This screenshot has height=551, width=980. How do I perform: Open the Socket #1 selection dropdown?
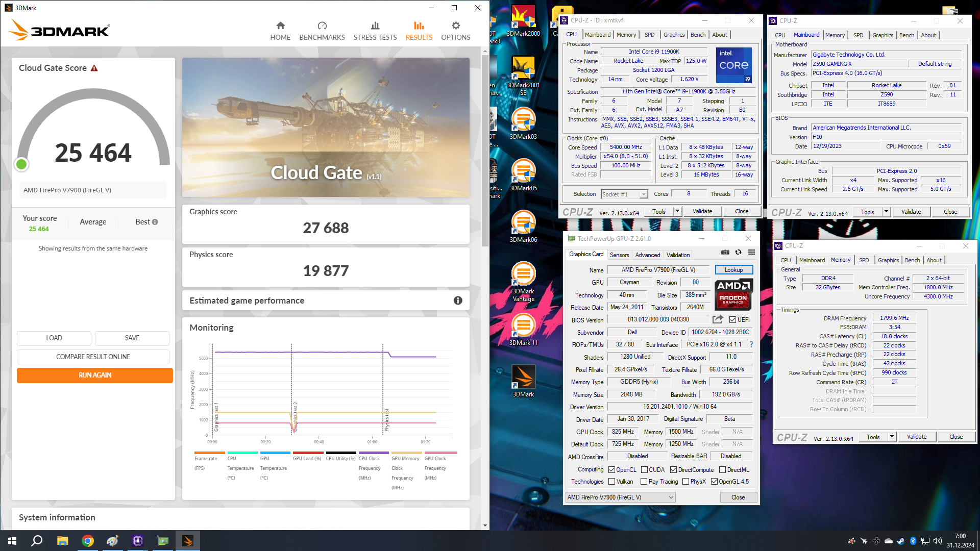(624, 194)
